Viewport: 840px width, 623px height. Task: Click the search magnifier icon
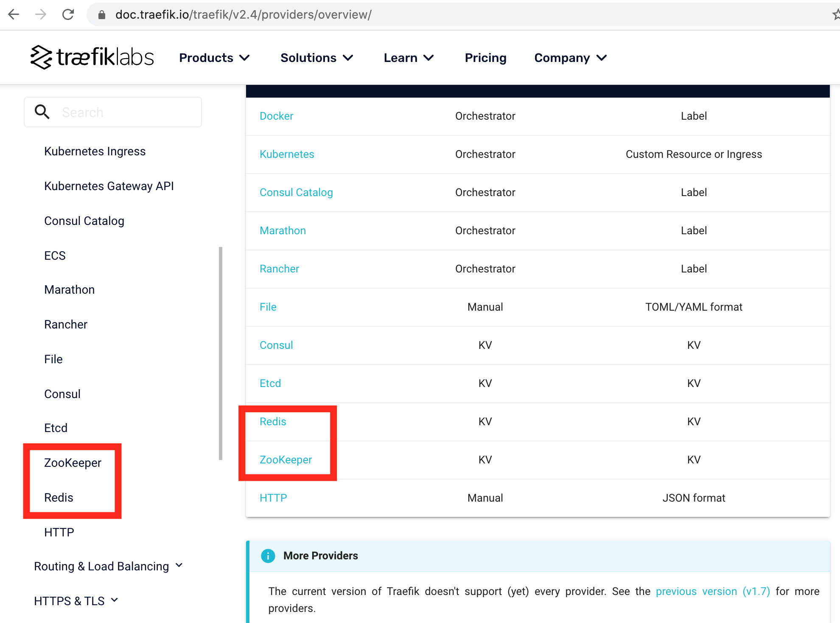click(42, 112)
